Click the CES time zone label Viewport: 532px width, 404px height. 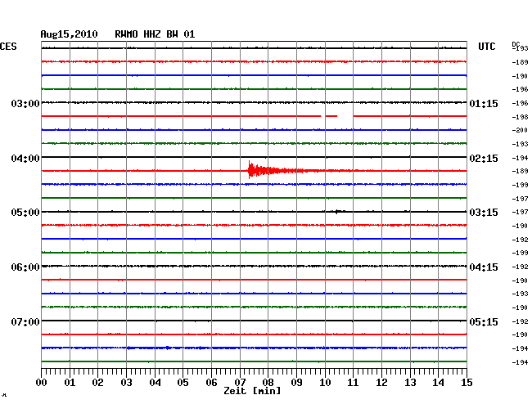[8, 47]
